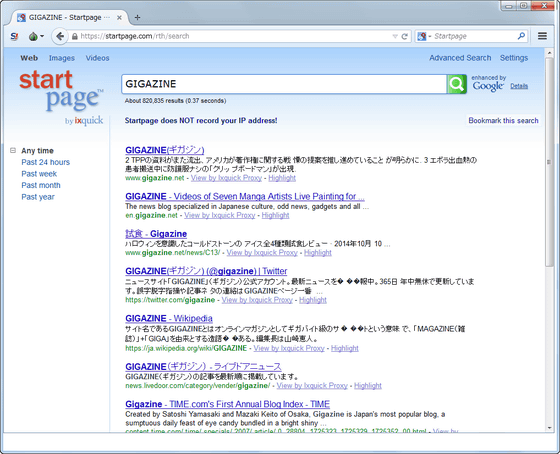The image size is (560, 454).
Task: Close the GIGAZINE - Startpage tab
Action: 119,17
